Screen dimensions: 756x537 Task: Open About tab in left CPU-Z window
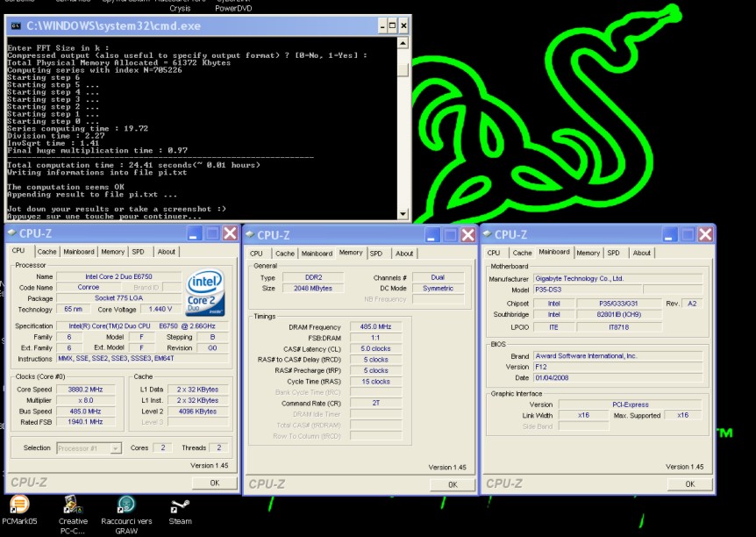[167, 252]
